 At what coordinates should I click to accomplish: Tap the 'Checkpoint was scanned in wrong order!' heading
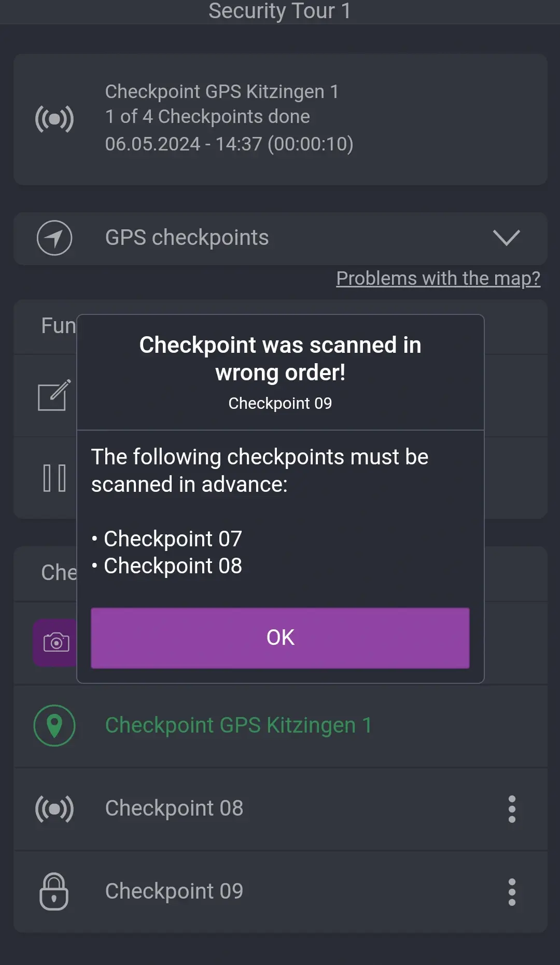(280, 359)
